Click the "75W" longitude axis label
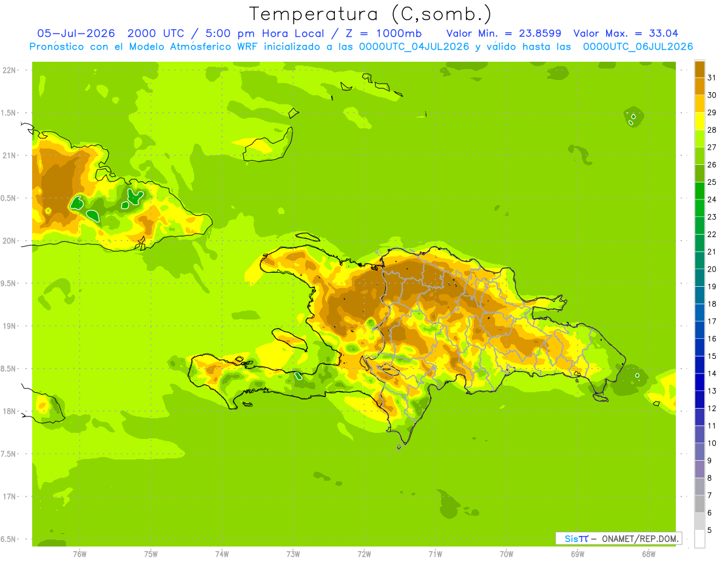This screenshot has width=728, height=562. 151,554
